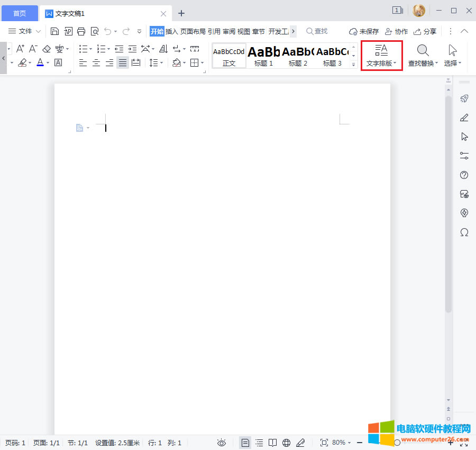Switch to outline view in status bar
This screenshot has width=476, height=450.
click(259, 443)
